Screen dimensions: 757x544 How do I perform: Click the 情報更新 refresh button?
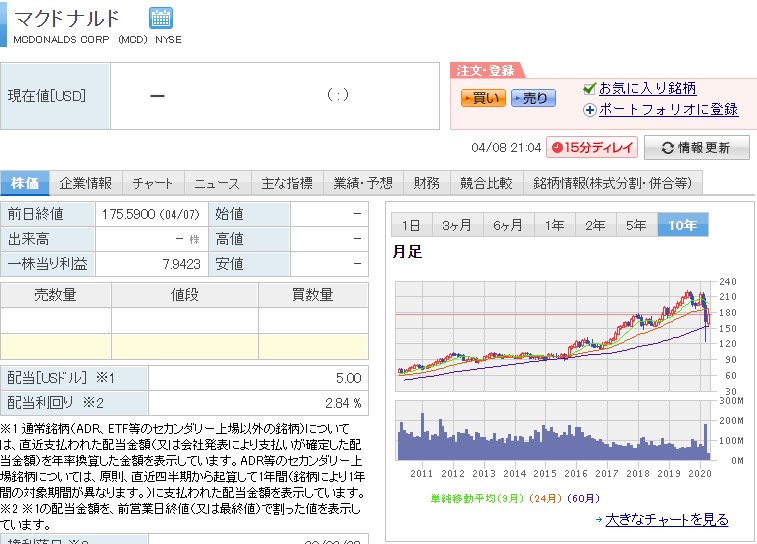pos(697,147)
